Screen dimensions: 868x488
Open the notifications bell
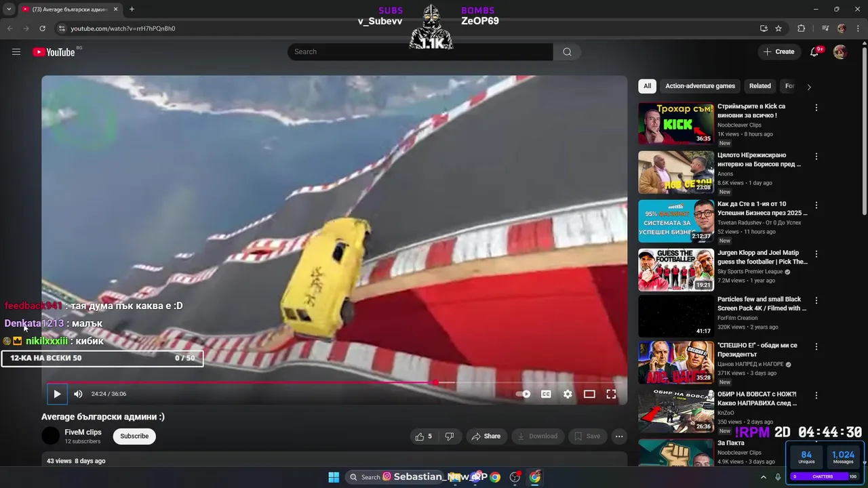coord(814,52)
